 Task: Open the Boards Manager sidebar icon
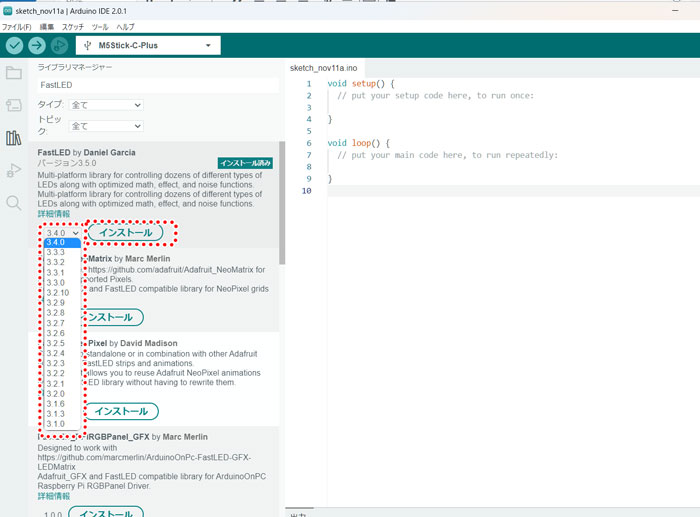coord(13,105)
